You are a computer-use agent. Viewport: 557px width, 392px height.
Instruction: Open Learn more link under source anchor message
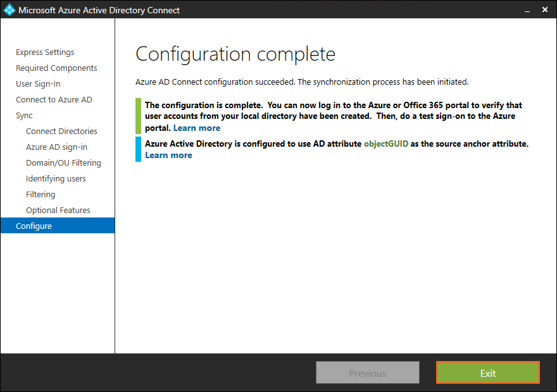[x=168, y=155]
